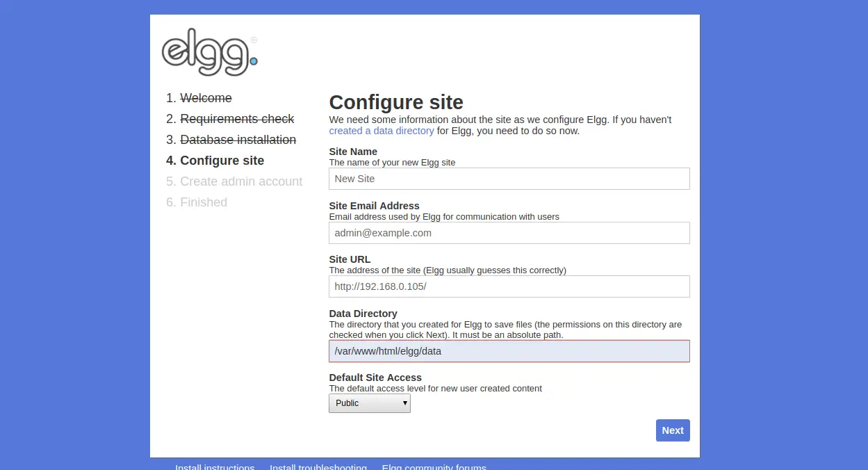868x470 pixels.
Task: Focus the Site Email Address field
Action: coord(509,233)
